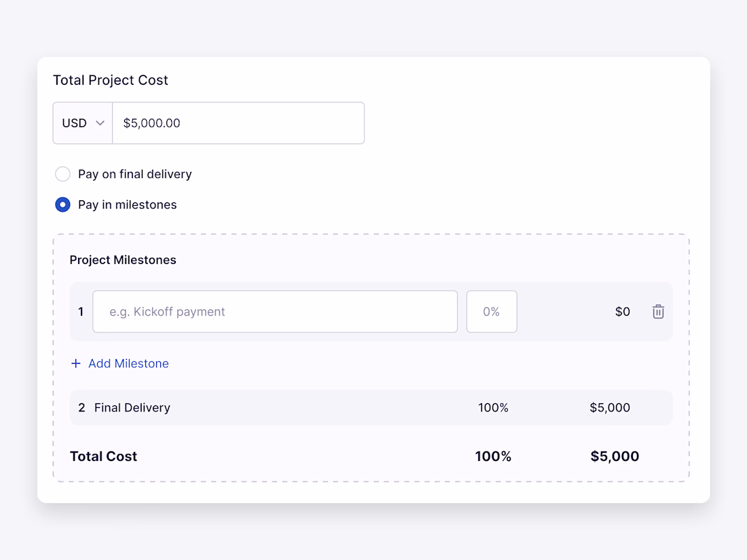Open the USD currency selector
This screenshot has height=560, width=747.
pos(83,123)
